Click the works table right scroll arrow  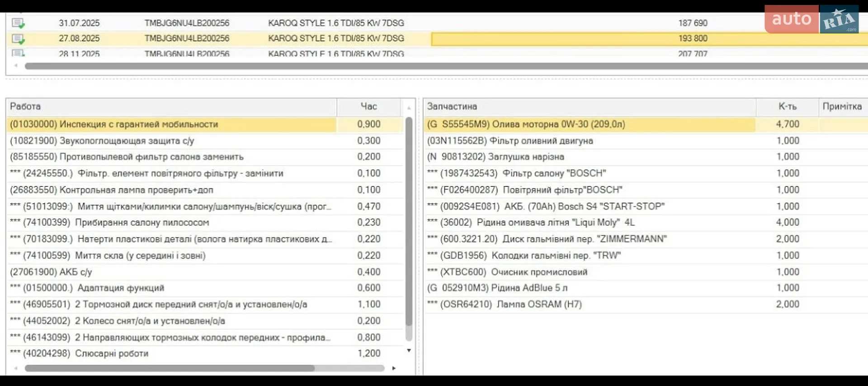coord(394,368)
